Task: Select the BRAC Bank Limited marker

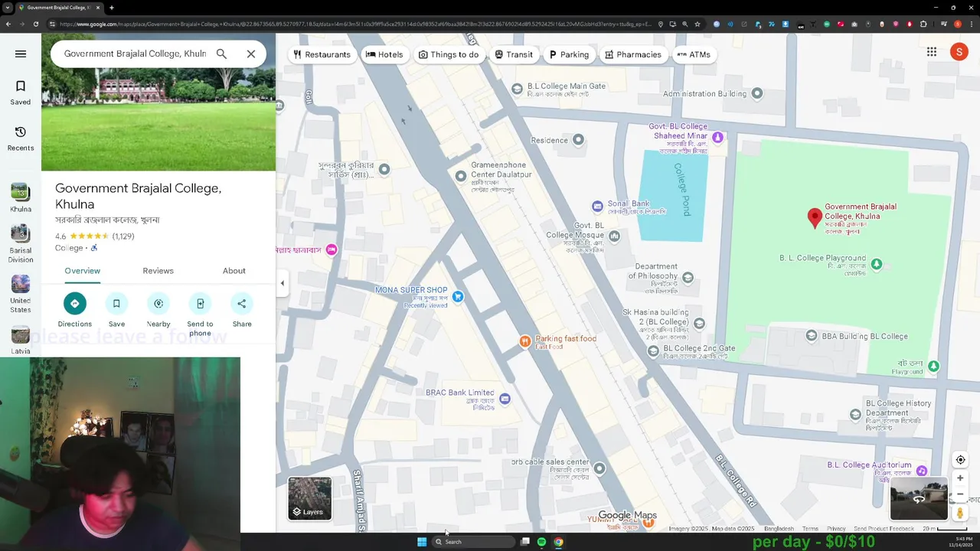Action: pyautogui.click(x=505, y=399)
